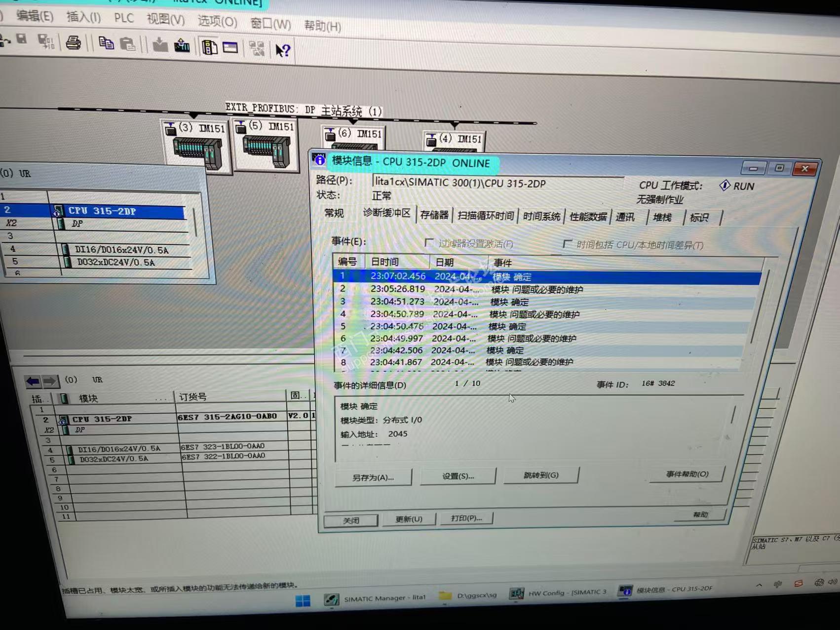Image resolution: width=840 pixels, height=630 pixels.
Task: Open the 帮助(H) menu
Action: [322, 26]
